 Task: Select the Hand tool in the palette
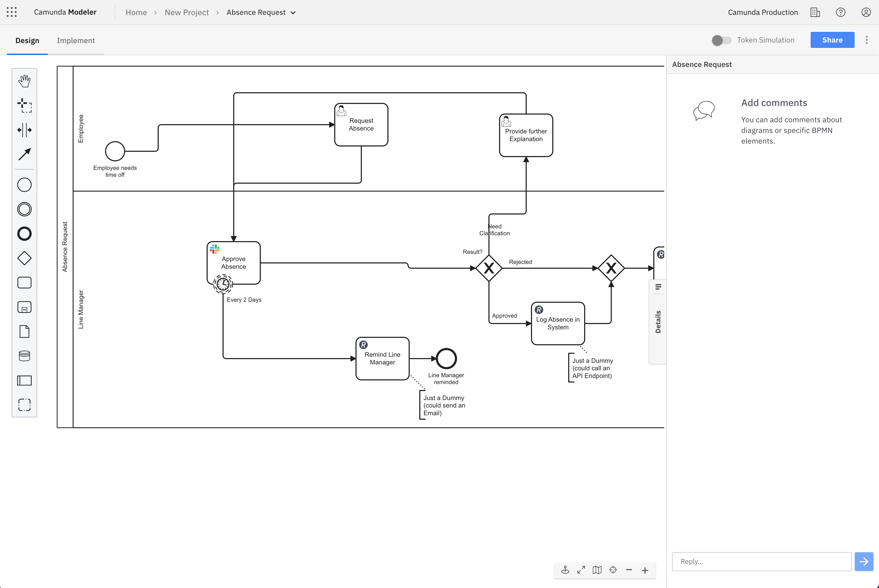(x=24, y=80)
